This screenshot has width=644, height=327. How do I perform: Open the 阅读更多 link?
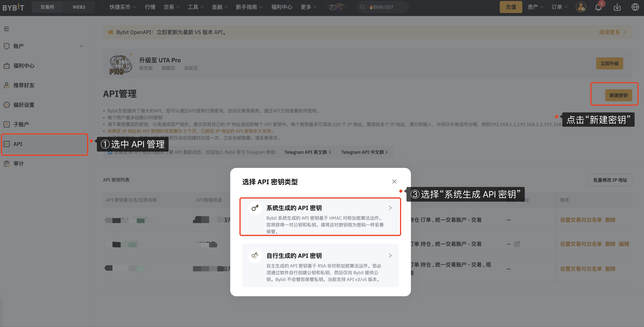(612, 32)
